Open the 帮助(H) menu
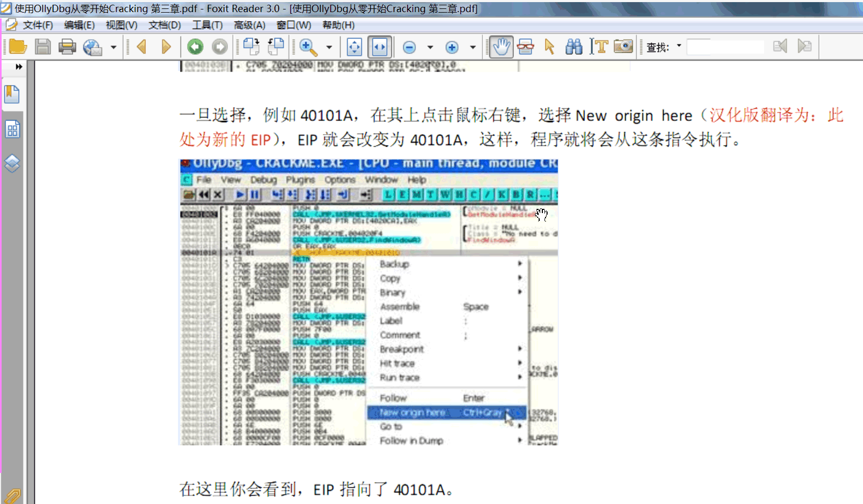 (x=339, y=25)
